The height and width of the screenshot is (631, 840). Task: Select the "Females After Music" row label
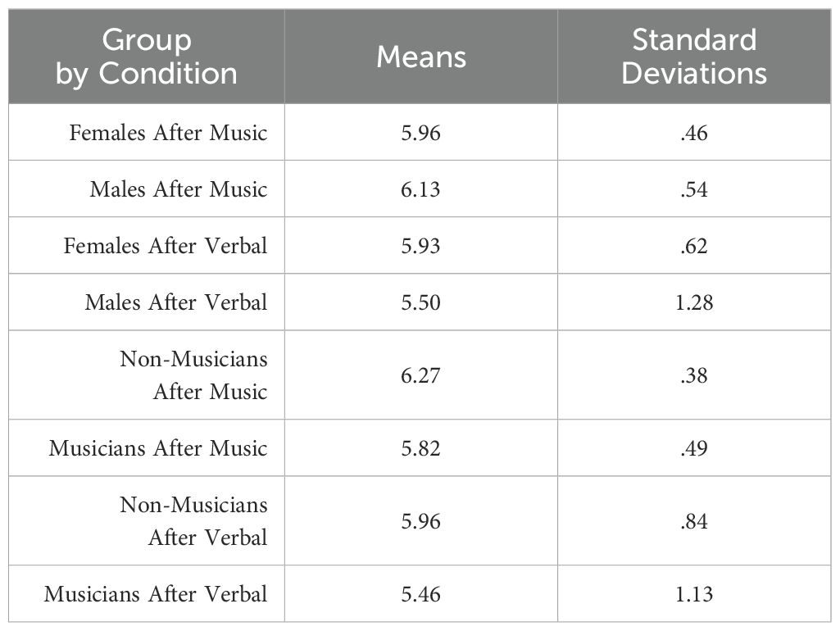tap(168, 133)
